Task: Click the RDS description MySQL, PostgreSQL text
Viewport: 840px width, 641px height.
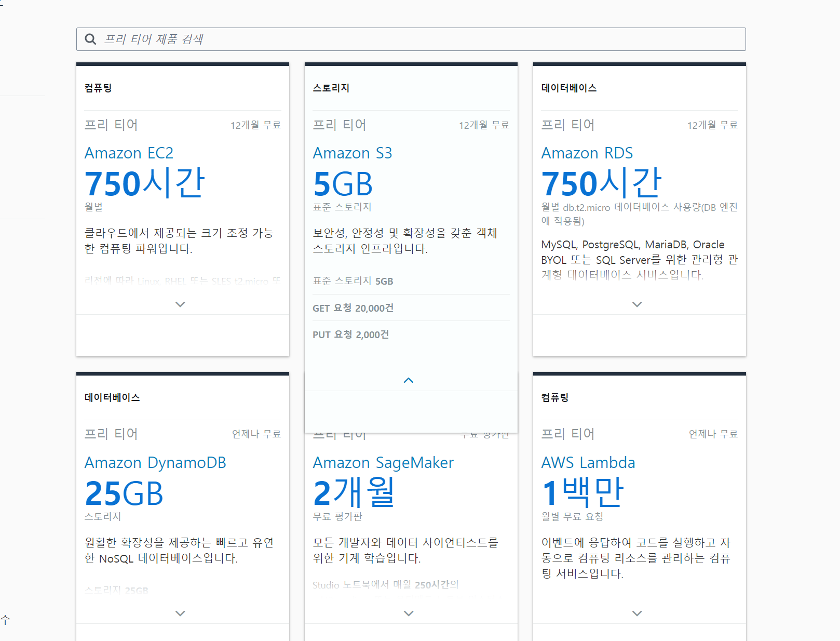Action: pos(640,260)
